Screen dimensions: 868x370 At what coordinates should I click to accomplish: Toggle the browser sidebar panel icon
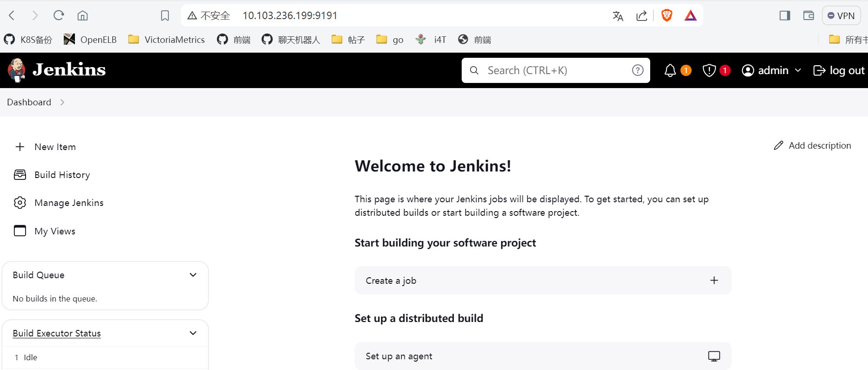point(785,16)
